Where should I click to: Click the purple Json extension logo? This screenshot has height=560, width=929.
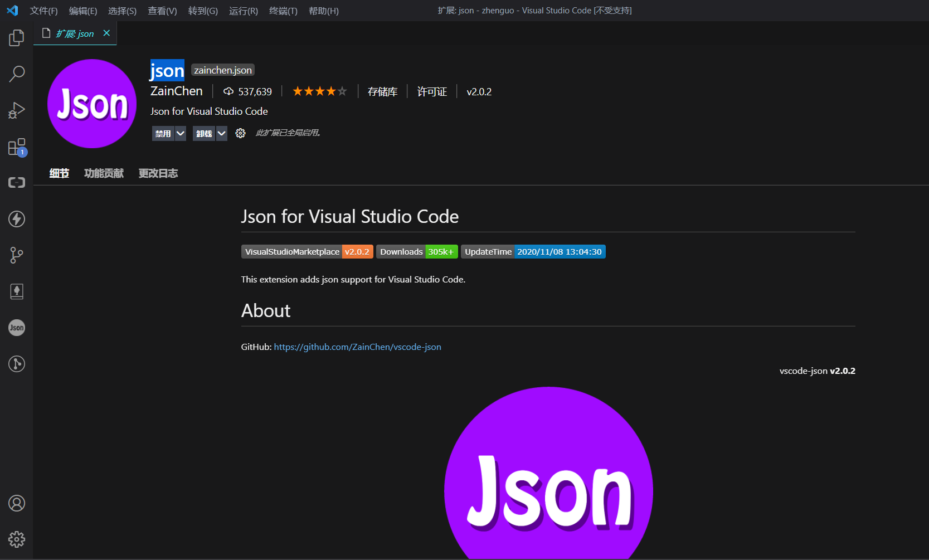[92, 104]
